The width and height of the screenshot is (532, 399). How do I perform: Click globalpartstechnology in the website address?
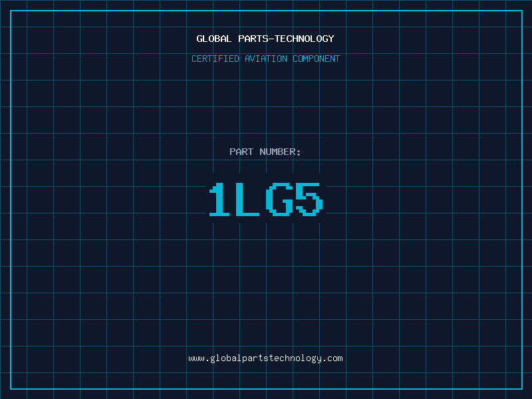click(x=265, y=358)
